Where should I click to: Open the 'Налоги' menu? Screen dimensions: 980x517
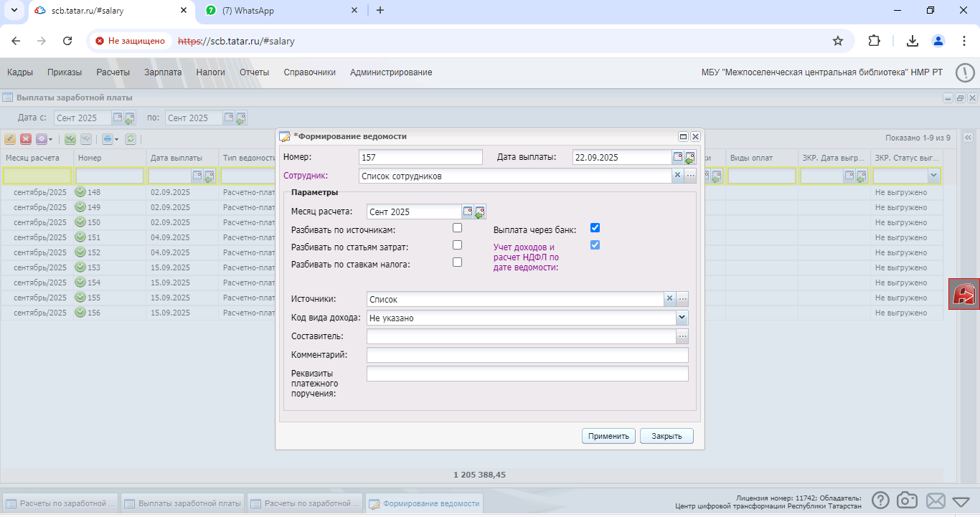tap(211, 72)
